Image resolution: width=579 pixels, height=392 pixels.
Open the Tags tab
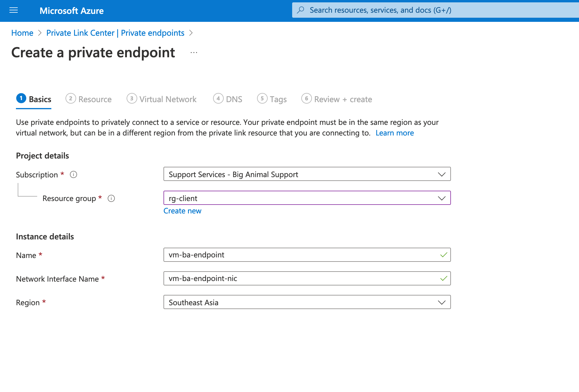272,99
